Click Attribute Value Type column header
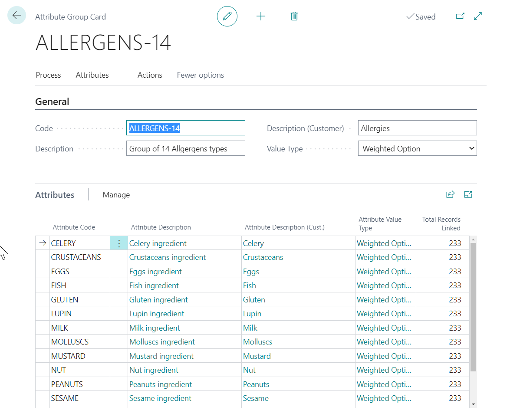 click(380, 224)
